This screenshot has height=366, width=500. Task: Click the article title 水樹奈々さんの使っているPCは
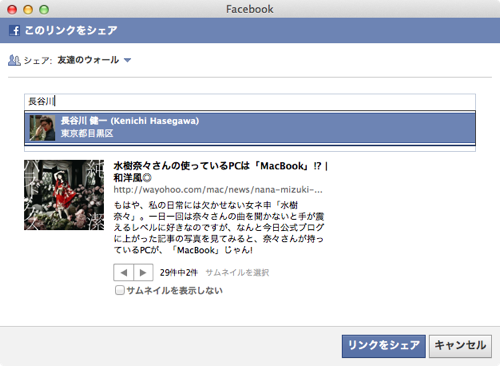click(220, 171)
